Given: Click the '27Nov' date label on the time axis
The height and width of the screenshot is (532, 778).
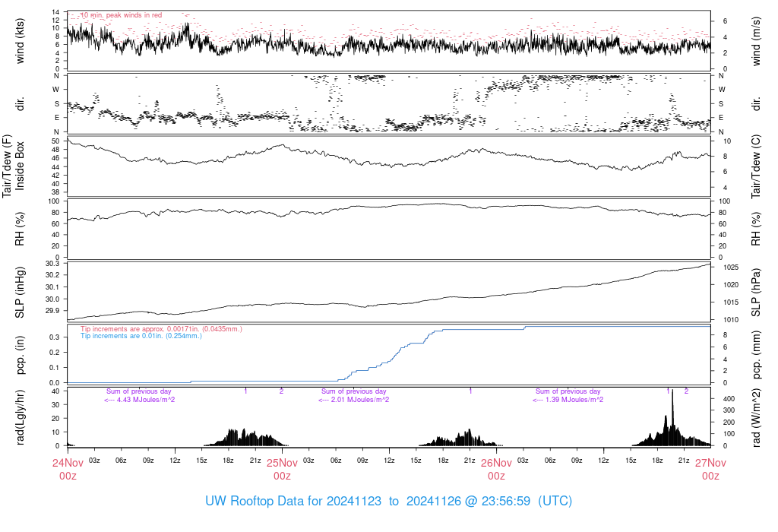Looking at the screenshot, I should pos(710,463).
